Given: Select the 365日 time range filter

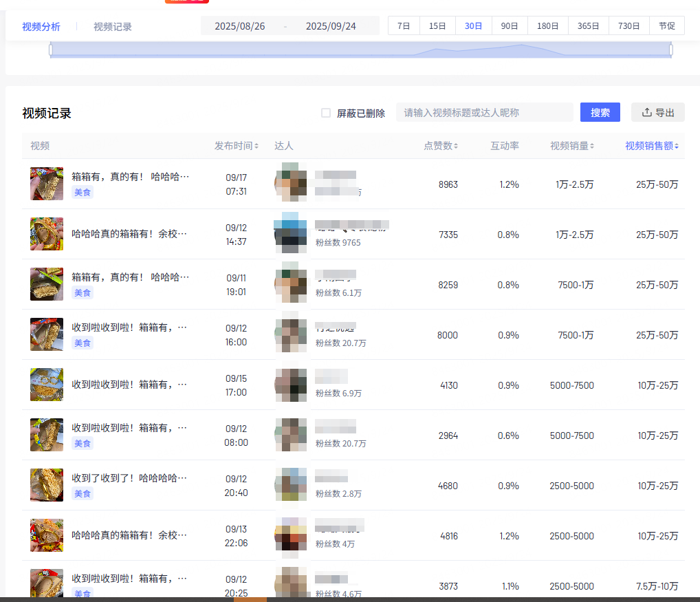Looking at the screenshot, I should (x=589, y=25).
